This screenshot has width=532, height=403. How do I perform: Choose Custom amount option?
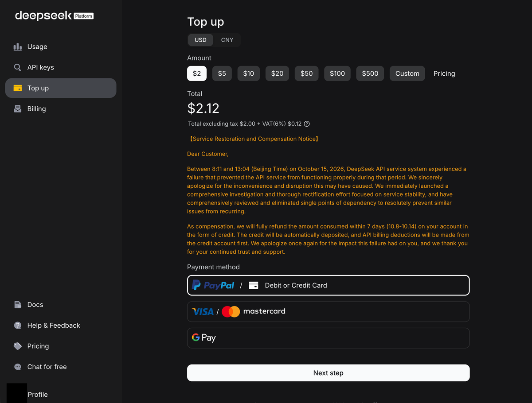click(x=407, y=74)
